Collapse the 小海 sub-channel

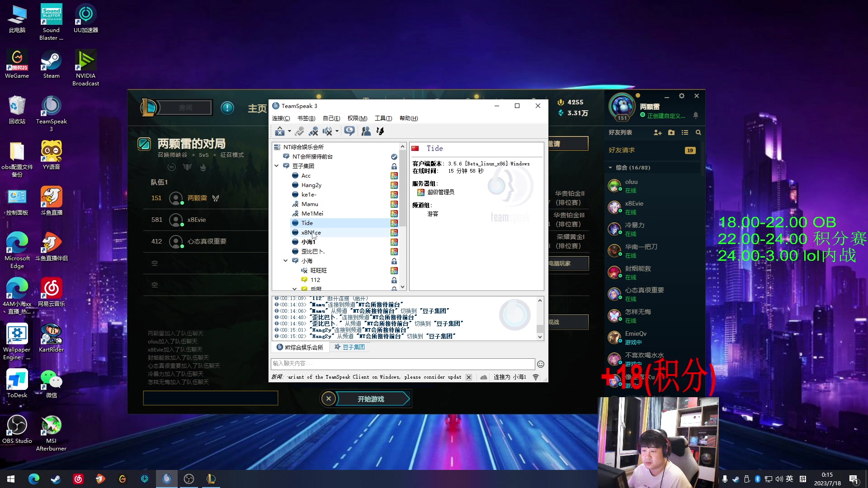point(285,261)
